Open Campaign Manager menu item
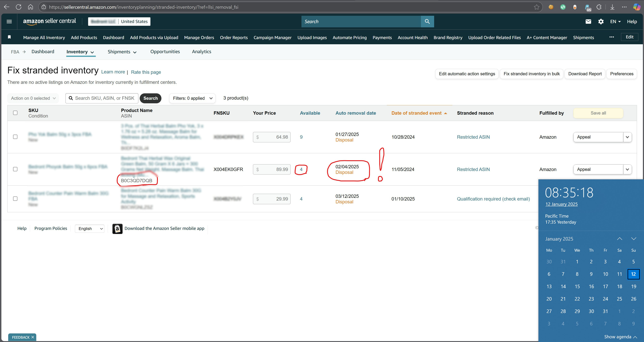 (x=272, y=38)
